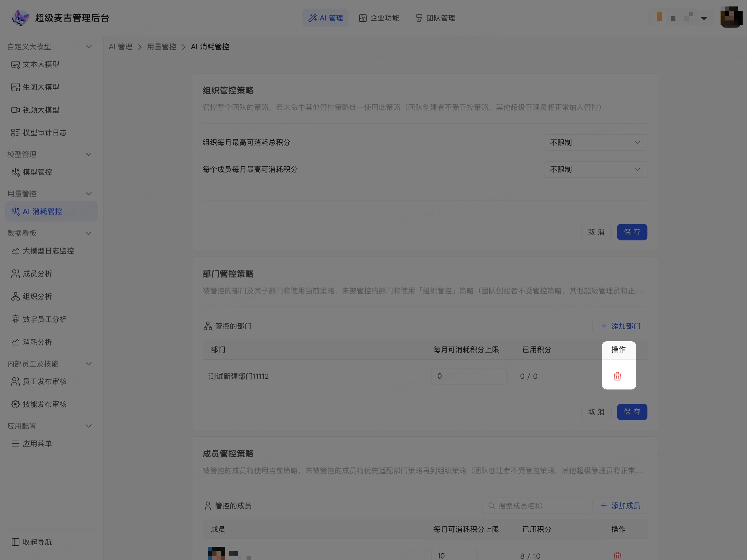Open the user avatar in the header
The width and height of the screenshot is (747, 560).
pos(731,18)
